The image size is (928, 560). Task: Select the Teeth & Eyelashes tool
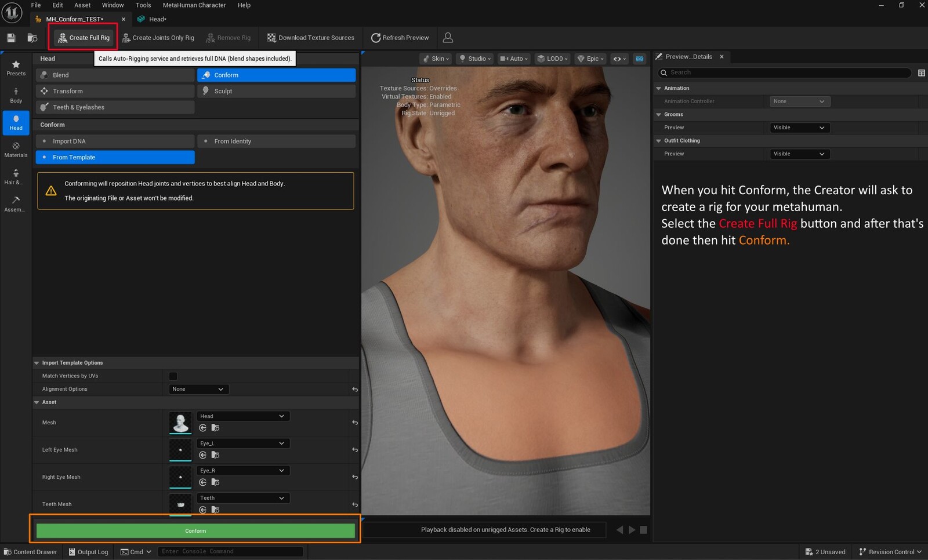[x=115, y=107]
